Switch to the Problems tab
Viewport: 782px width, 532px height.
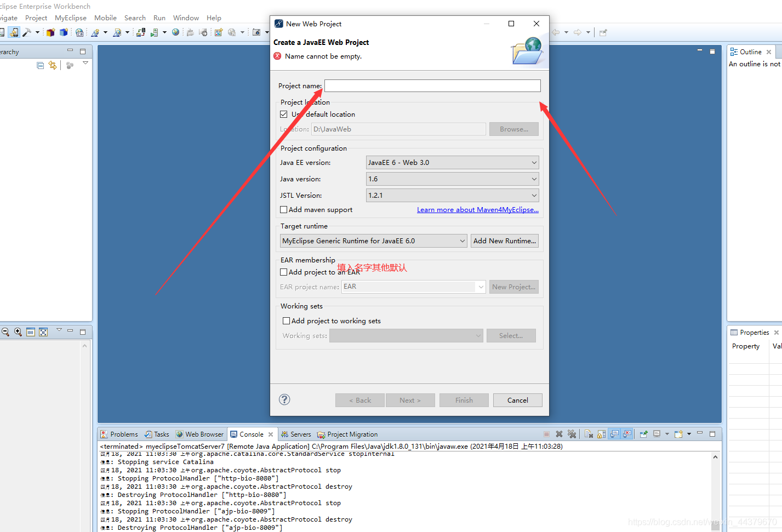point(119,434)
